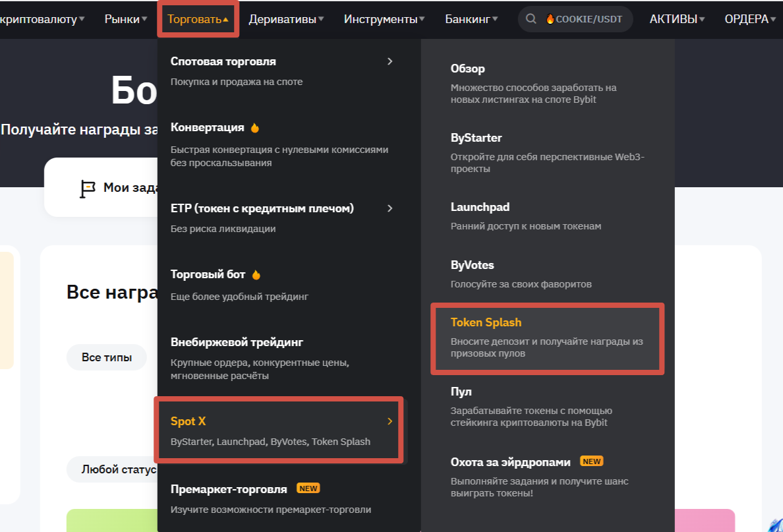The width and height of the screenshot is (783, 532).
Task: Open the search magnifier icon
Action: (x=531, y=19)
